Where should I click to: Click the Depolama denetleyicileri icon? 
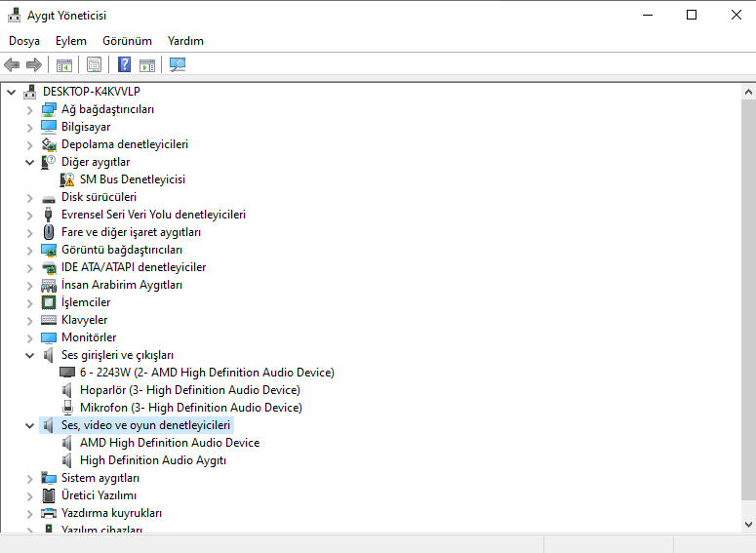coord(49,144)
